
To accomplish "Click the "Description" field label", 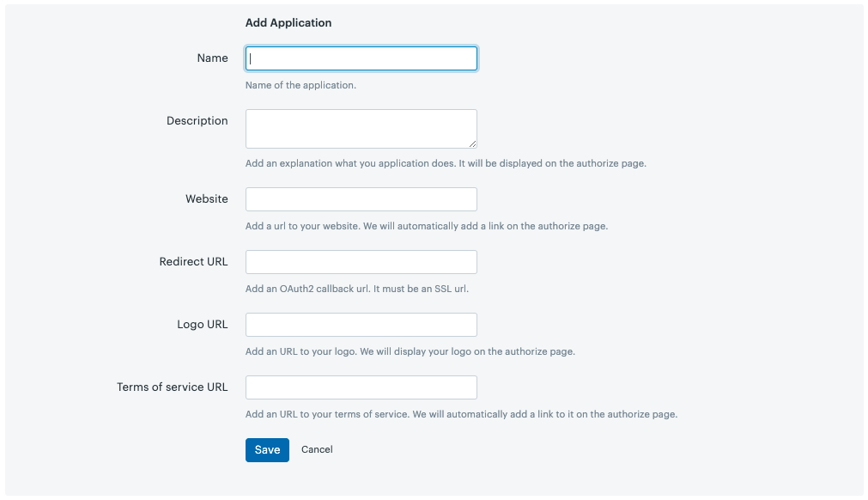I will (197, 121).
